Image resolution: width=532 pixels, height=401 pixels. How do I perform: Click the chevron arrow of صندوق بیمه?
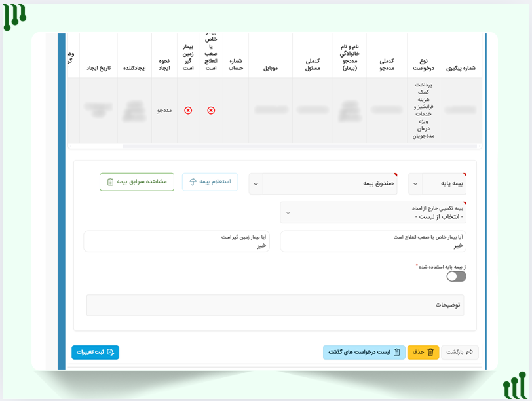[x=256, y=184]
